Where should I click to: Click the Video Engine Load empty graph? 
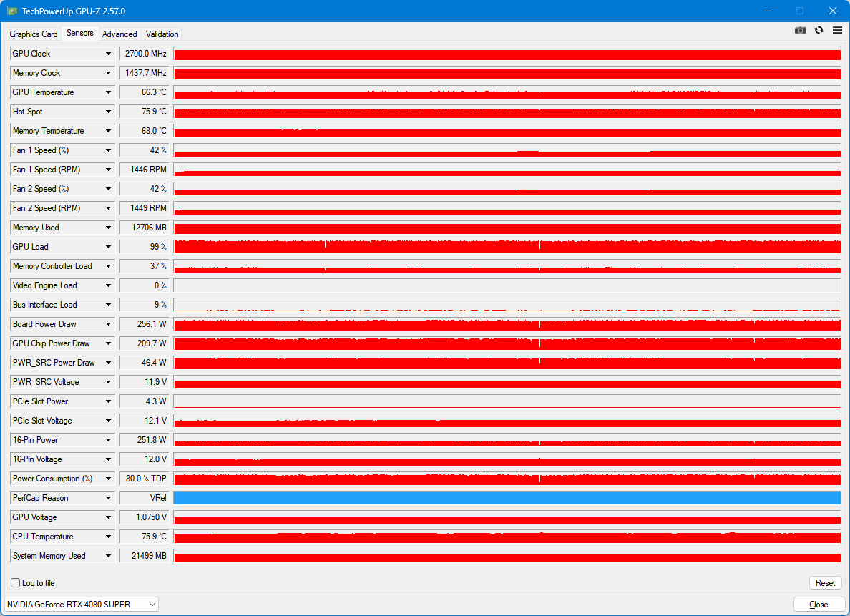(x=507, y=285)
